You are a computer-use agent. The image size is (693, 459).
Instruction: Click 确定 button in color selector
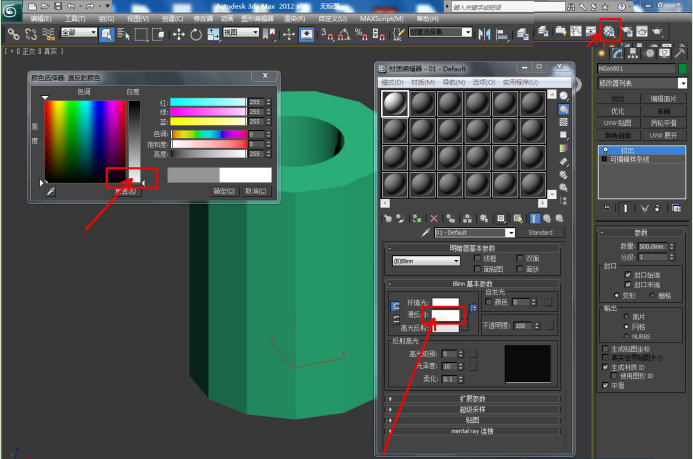[x=224, y=190]
